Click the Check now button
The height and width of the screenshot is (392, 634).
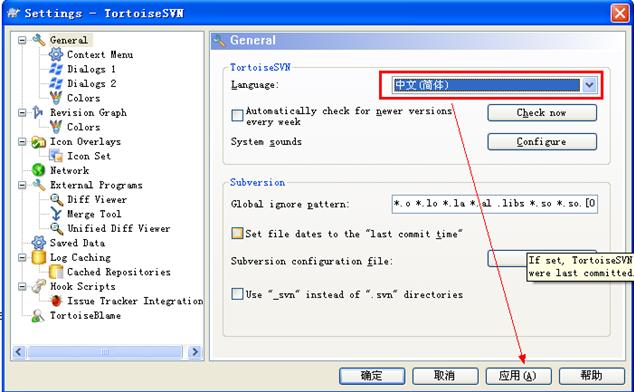(542, 112)
